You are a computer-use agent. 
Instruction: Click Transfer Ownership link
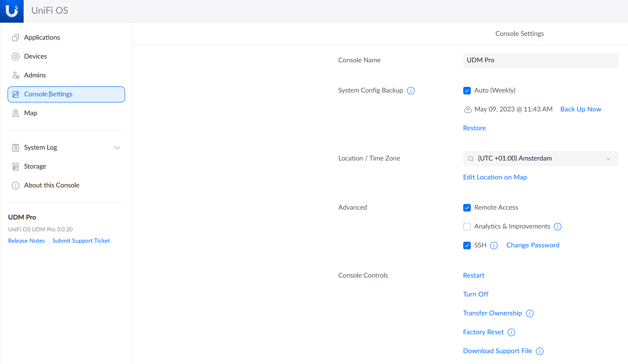point(492,313)
